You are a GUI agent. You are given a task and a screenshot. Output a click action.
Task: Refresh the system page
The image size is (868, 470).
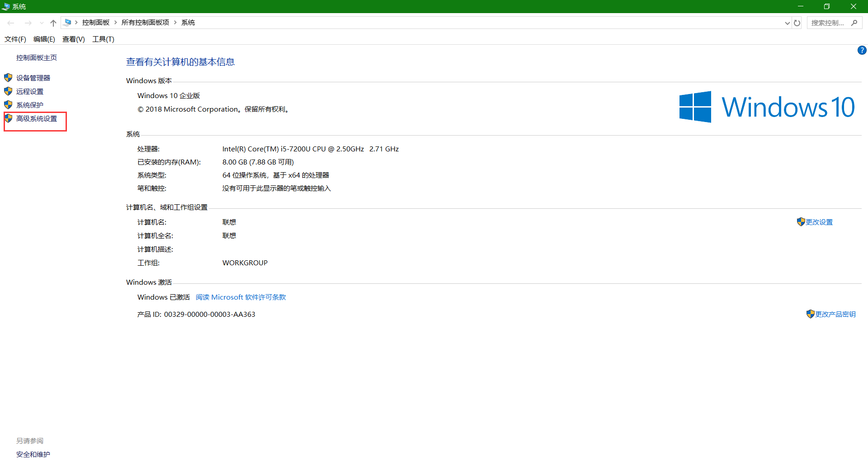pyautogui.click(x=797, y=23)
